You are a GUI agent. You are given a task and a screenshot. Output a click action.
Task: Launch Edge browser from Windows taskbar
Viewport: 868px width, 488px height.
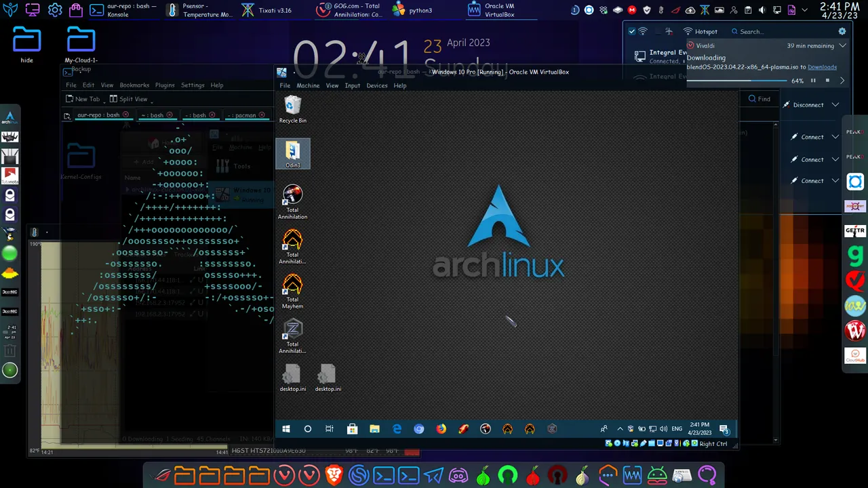(x=397, y=429)
